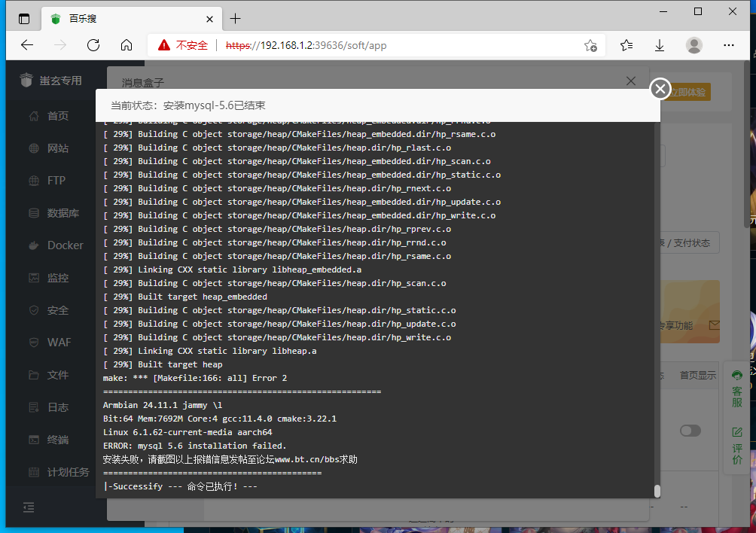Close the 百乐搜 tab
Screen dimensions: 756x533
(210, 20)
